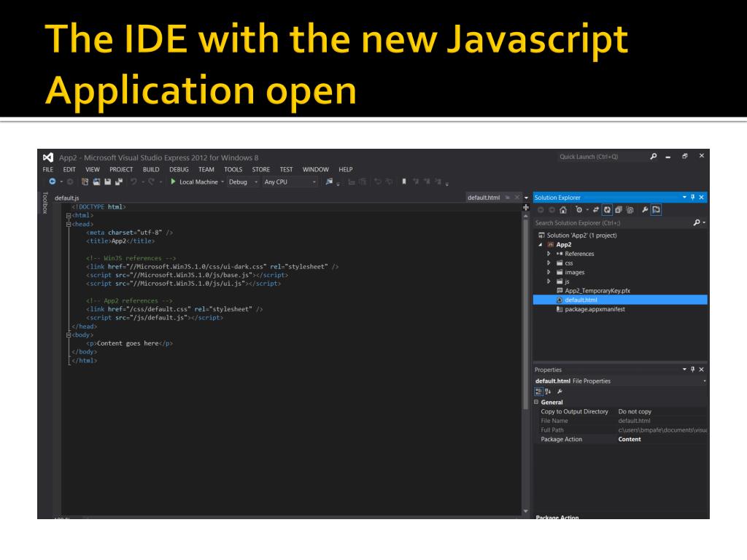This screenshot has height=560, width=747.
Task: Open the FILE menu
Action: (48, 169)
